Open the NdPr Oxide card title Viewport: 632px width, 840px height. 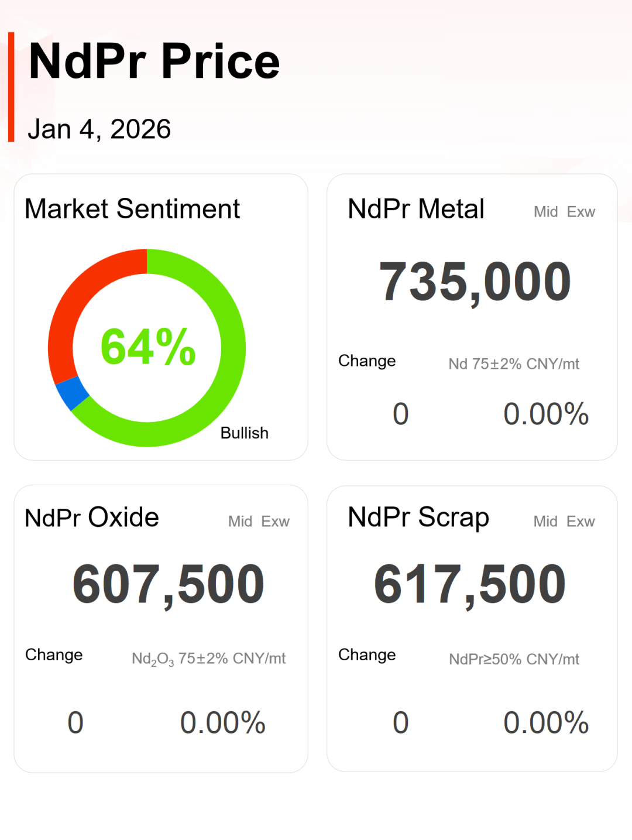click(92, 517)
